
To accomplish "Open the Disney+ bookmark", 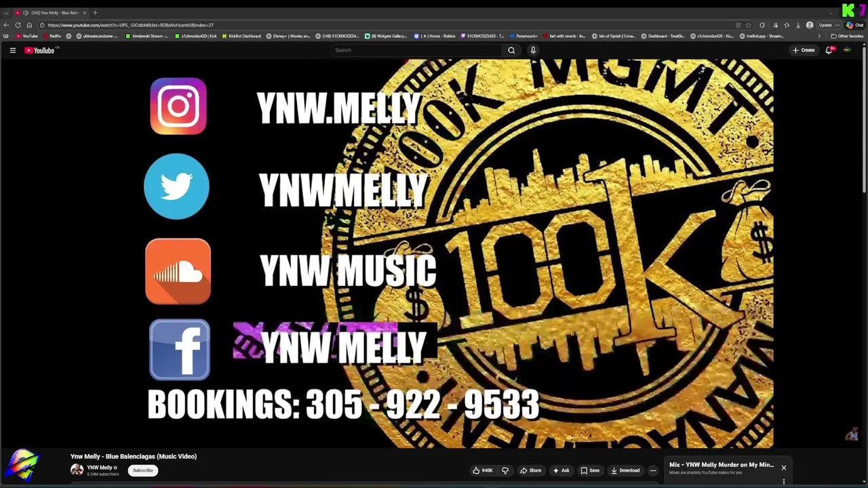I will tap(288, 36).
